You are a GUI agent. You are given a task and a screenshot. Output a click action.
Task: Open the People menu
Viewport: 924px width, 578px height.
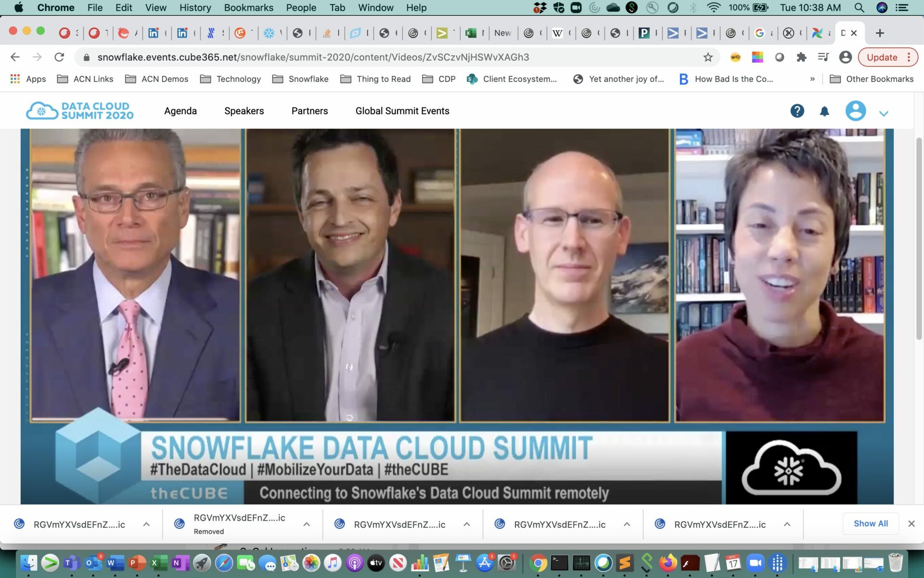click(x=301, y=8)
